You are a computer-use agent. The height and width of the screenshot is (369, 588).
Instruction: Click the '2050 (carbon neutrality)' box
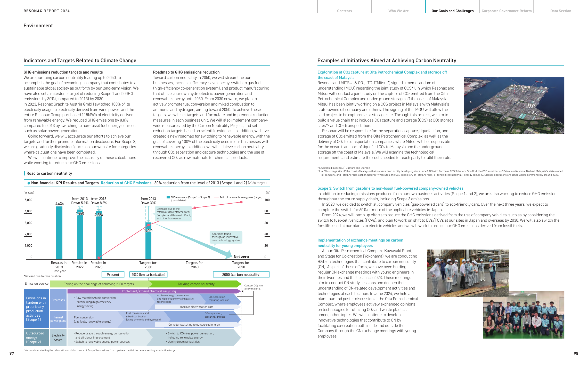point(241,275)
